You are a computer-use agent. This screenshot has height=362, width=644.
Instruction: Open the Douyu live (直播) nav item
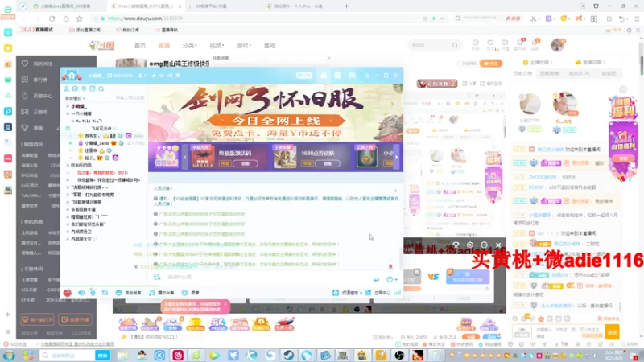coord(164,46)
